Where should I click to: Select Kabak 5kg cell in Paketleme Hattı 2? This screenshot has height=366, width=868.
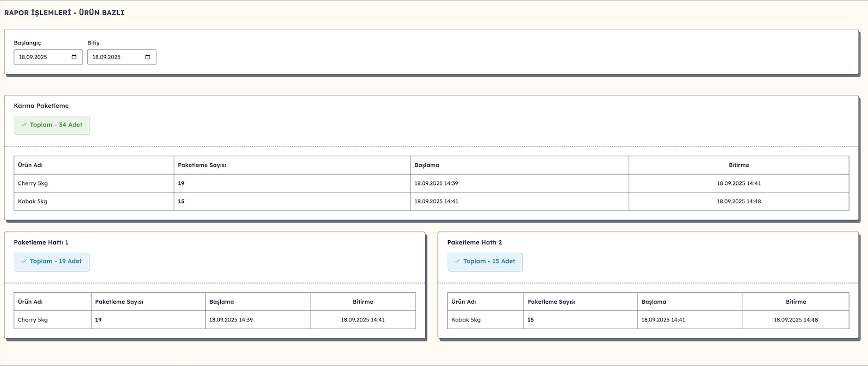click(x=466, y=320)
